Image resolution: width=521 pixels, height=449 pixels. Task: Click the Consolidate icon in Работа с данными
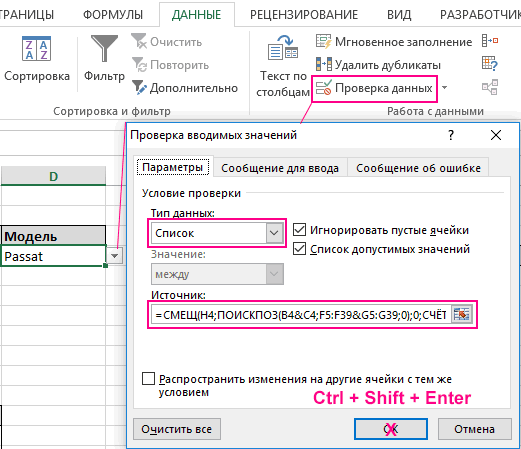tap(490, 41)
